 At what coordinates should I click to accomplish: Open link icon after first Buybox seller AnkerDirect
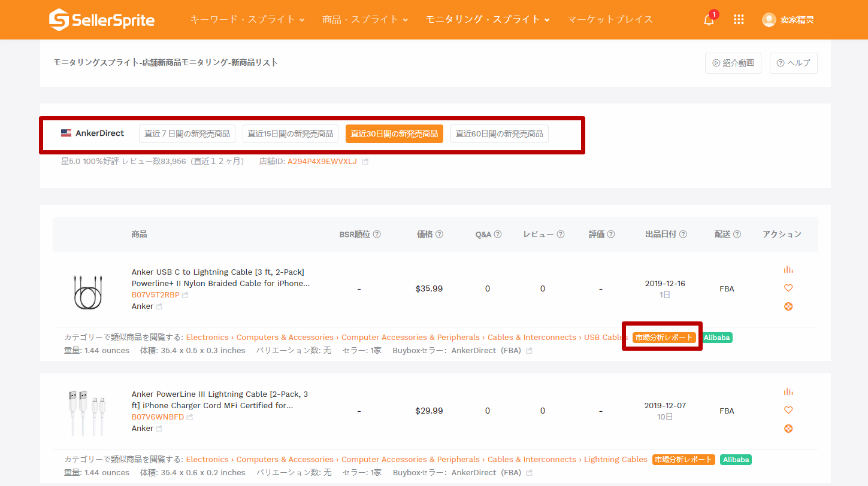click(529, 351)
